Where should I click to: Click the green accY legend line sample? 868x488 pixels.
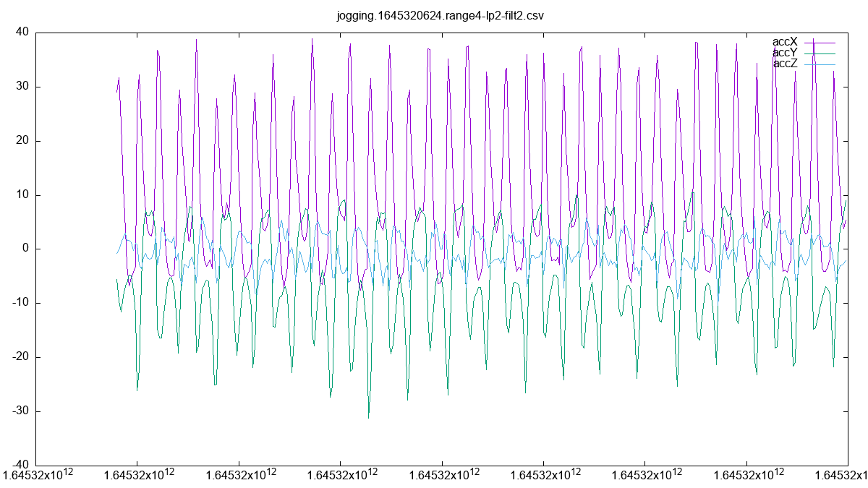coord(820,53)
